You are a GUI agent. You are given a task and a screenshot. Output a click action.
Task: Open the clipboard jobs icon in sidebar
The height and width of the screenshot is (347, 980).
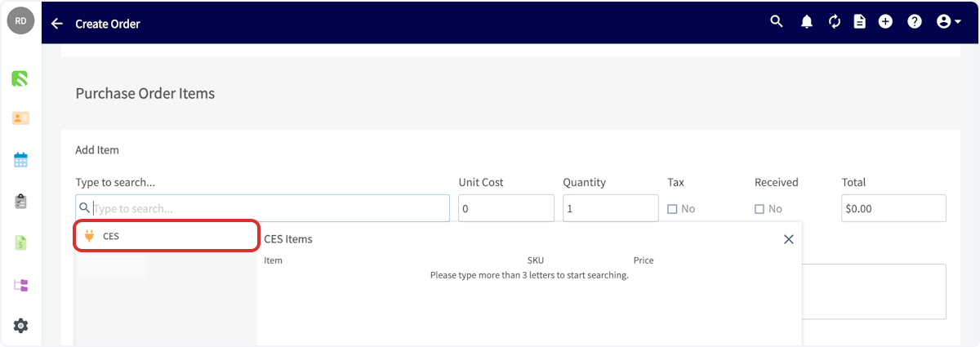[20, 201]
